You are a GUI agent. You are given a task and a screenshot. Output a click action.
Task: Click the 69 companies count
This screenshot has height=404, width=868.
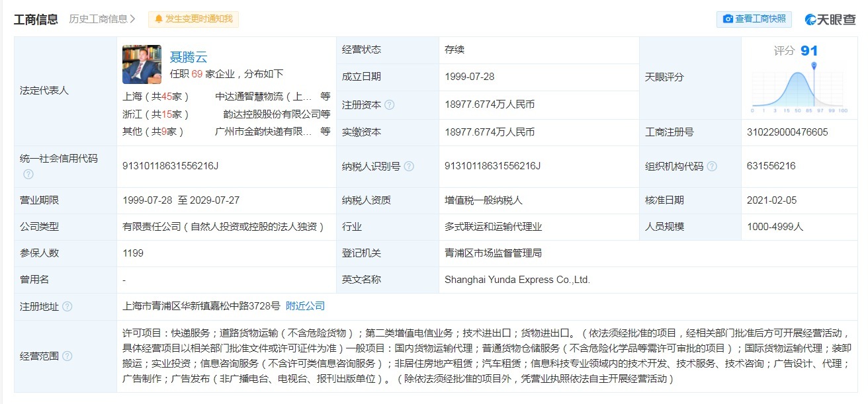(196, 74)
